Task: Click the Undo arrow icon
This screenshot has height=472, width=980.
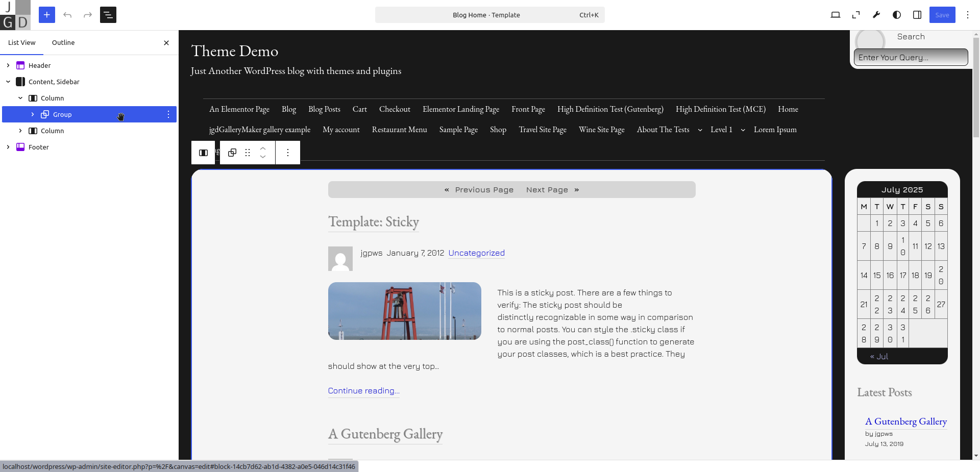Action: pos(67,15)
